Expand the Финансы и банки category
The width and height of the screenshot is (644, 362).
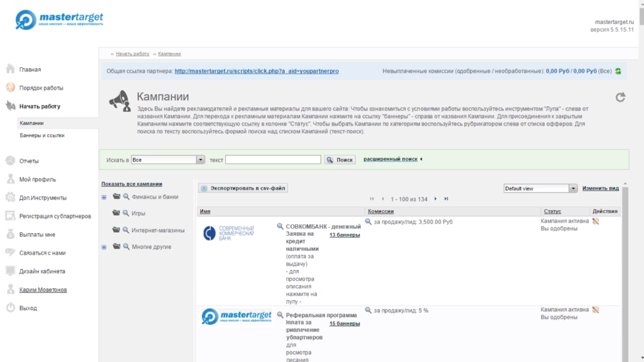pos(104,197)
